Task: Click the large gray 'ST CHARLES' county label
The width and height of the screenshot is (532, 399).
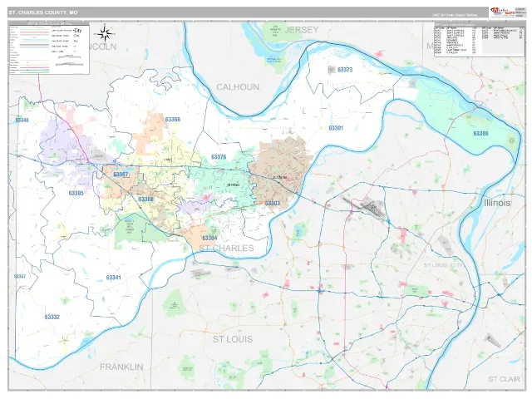Action: coord(226,248)
